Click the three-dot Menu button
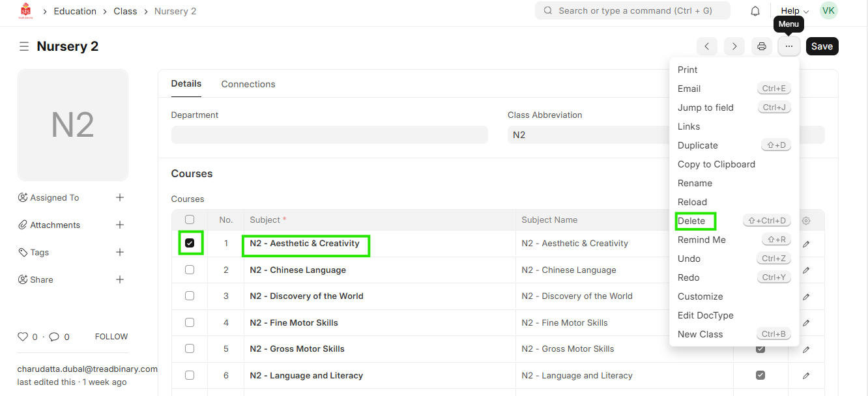868x396 pixels. (788, 46)
